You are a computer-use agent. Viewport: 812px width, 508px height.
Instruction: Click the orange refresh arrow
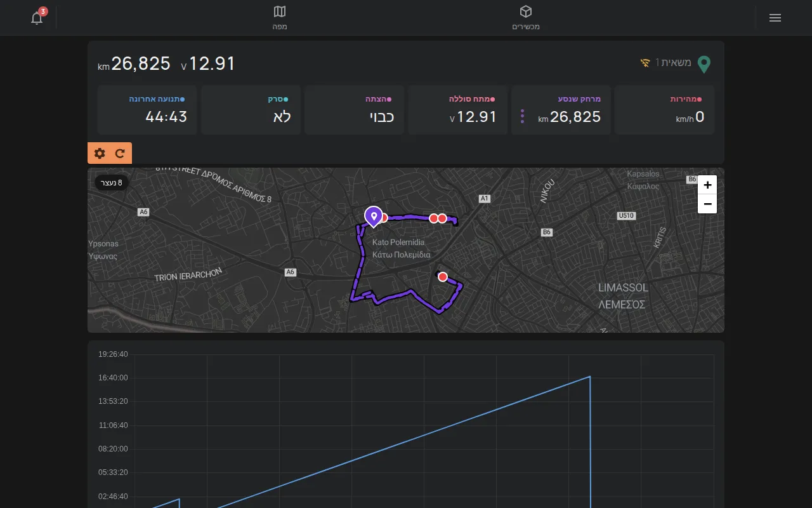[x=120, y=153]
